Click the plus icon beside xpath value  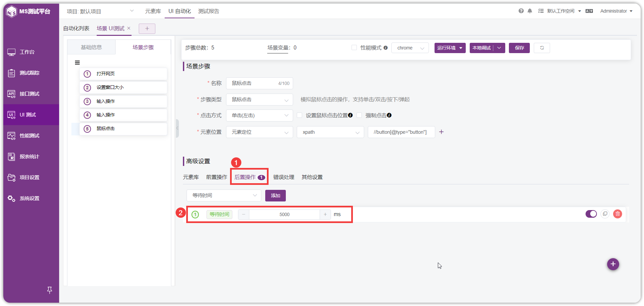[442, 132]
